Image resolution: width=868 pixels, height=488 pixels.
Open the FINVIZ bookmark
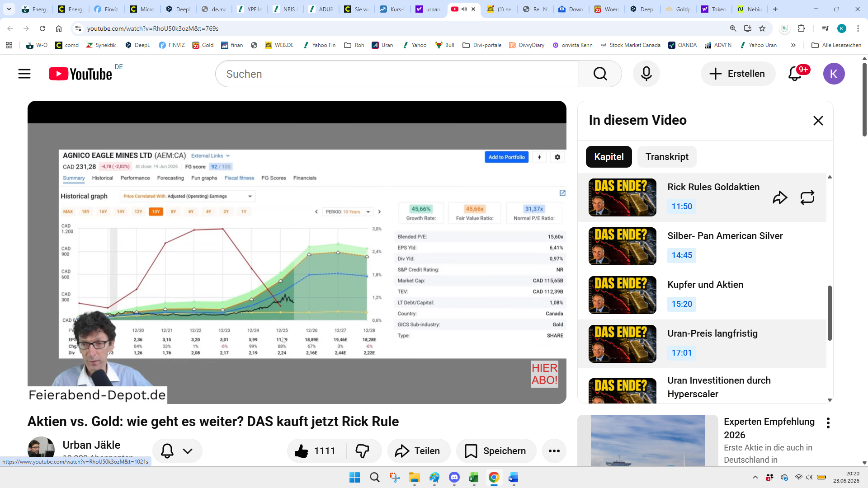(171, 45)
